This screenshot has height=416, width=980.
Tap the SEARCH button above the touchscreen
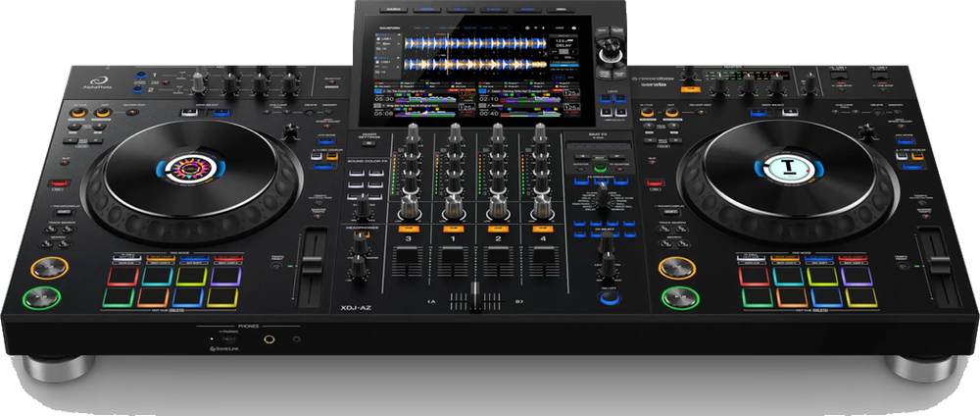(x=528, y=10)
